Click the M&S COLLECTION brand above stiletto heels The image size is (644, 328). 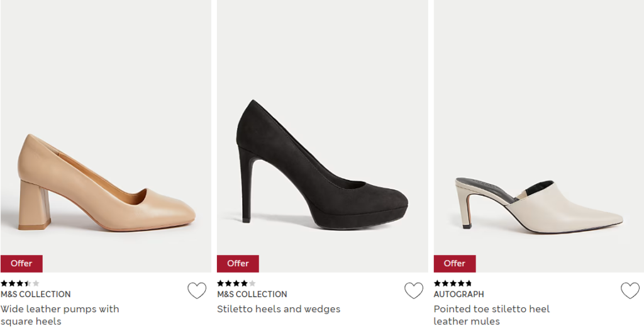pyautogui.click(x=252, y=294)
